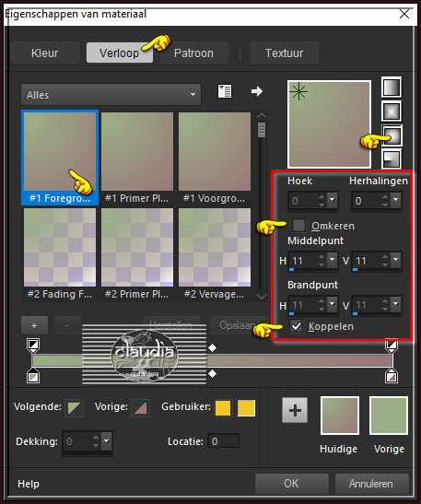Switch to the Patroon tab
421x504 pixels.
[x=193, y=53]
